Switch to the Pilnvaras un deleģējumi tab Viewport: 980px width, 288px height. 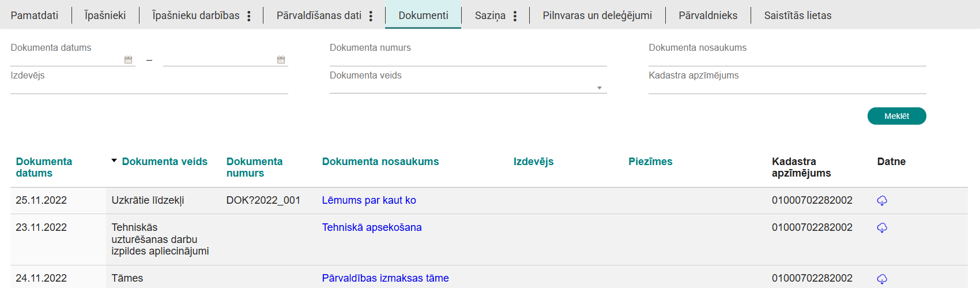597,16
